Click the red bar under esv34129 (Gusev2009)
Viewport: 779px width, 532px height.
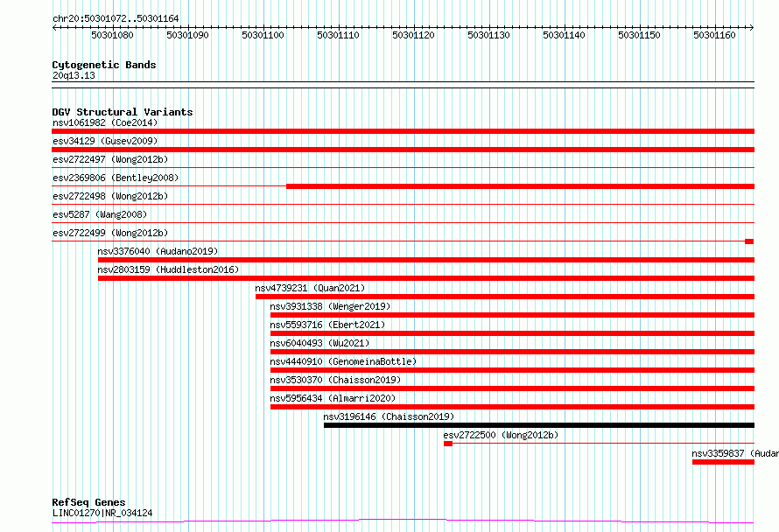pos(403,150)
